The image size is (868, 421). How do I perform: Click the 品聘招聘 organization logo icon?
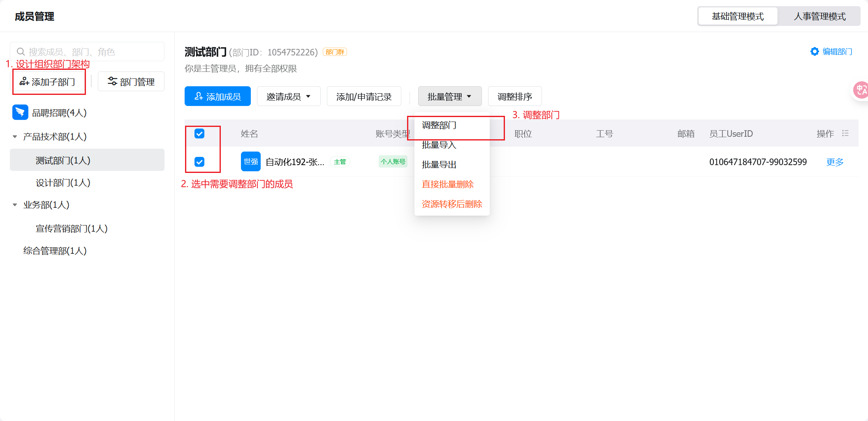(20, 113)
